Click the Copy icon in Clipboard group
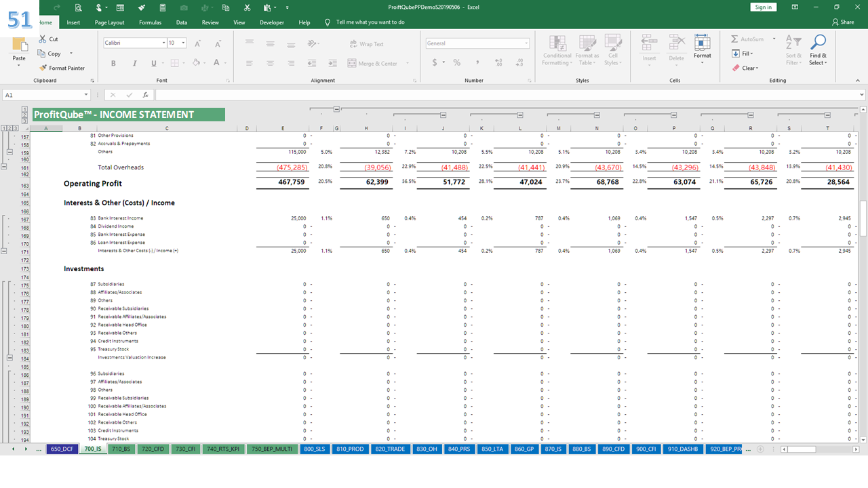Screen dimensions: 868x488 [43, 54]
